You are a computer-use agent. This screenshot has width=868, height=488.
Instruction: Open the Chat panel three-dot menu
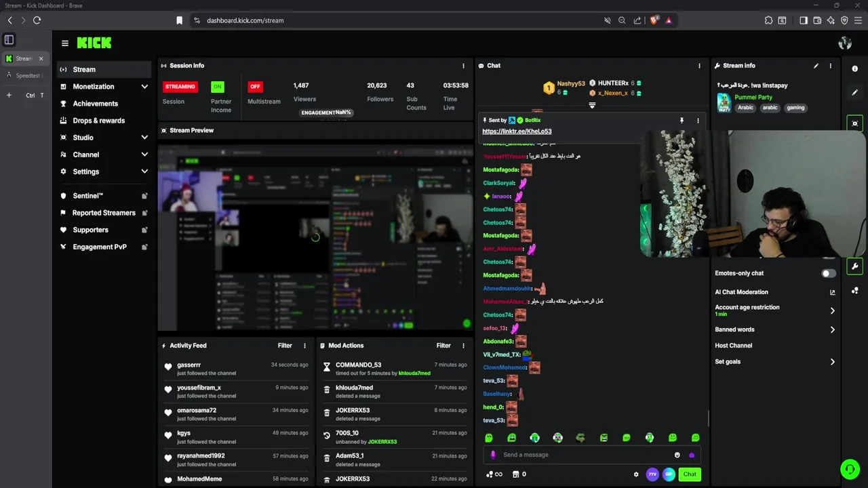pos(699,66)
